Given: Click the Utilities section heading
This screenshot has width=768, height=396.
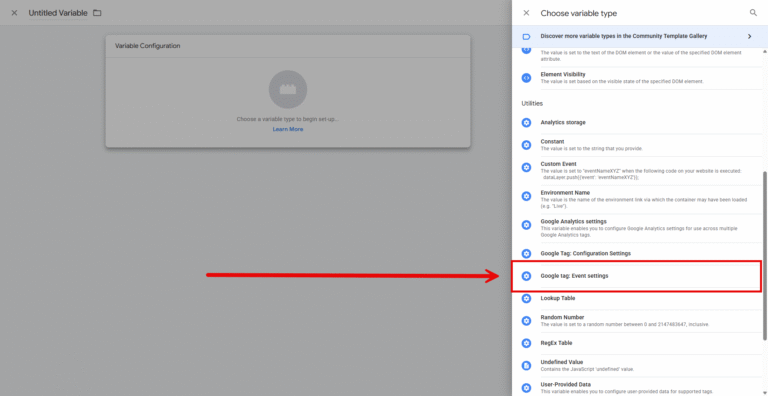Looking at the screenshot, I should 532,103.
